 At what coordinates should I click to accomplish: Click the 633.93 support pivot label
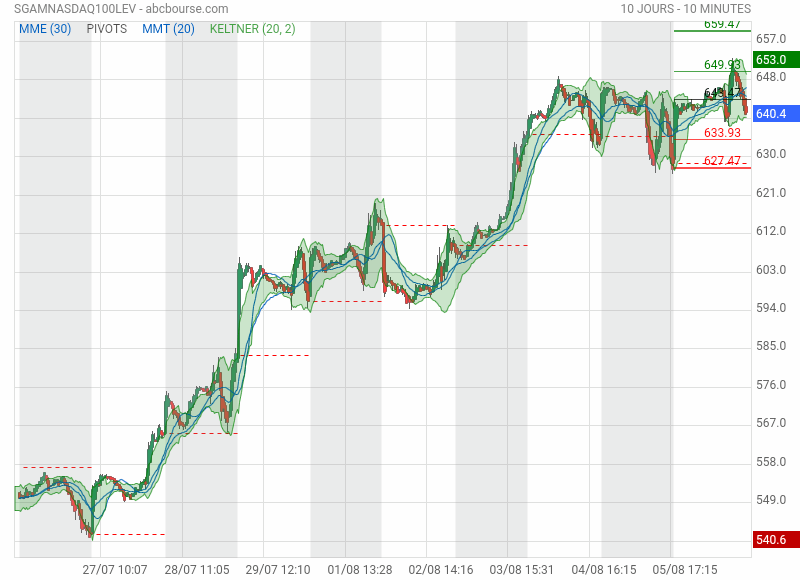pos(722,133)
